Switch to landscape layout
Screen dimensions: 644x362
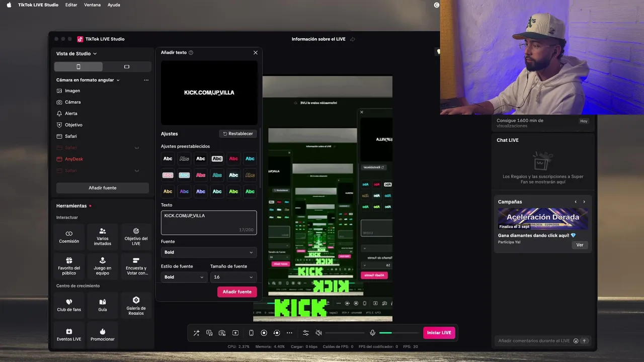[x=127, y=67]
